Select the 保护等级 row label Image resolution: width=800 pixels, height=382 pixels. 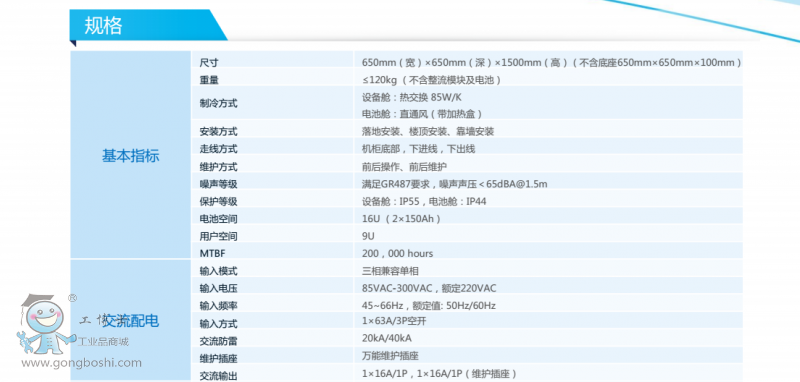coord(218,201)
